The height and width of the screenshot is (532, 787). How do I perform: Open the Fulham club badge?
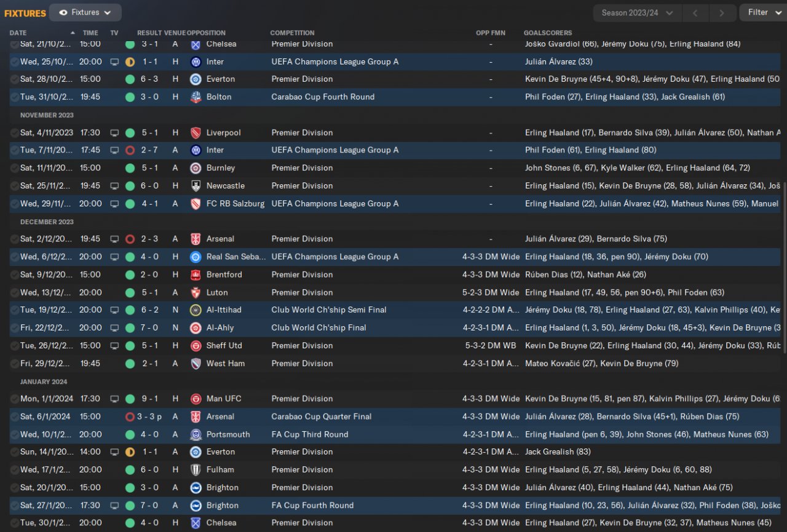click(x=196, y=470)
